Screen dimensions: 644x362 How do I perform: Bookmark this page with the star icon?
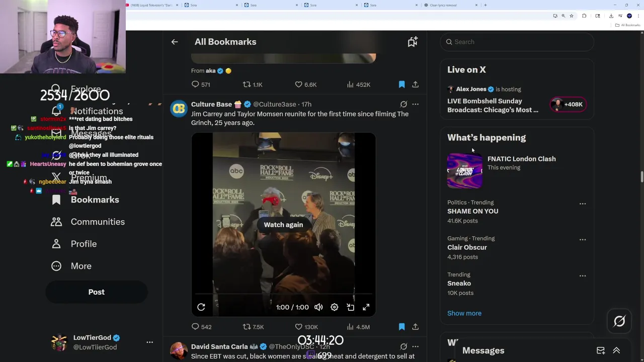[x=572, y=16]
